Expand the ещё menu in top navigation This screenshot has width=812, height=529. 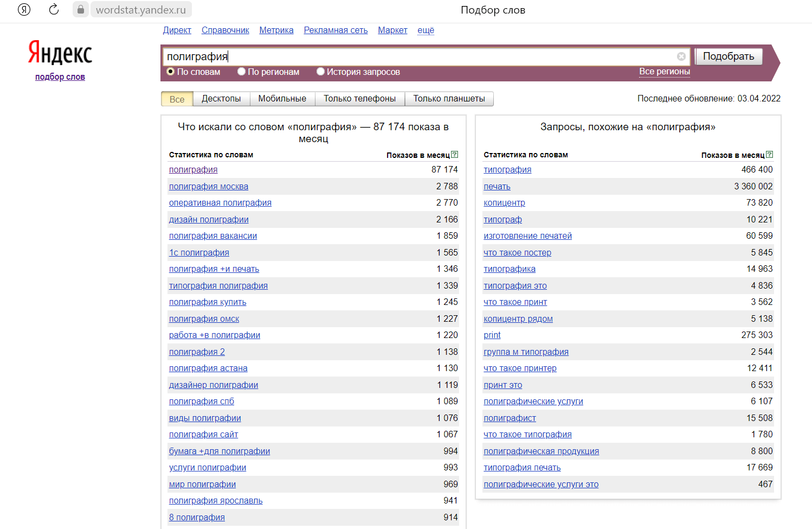[x=426, y=30]
